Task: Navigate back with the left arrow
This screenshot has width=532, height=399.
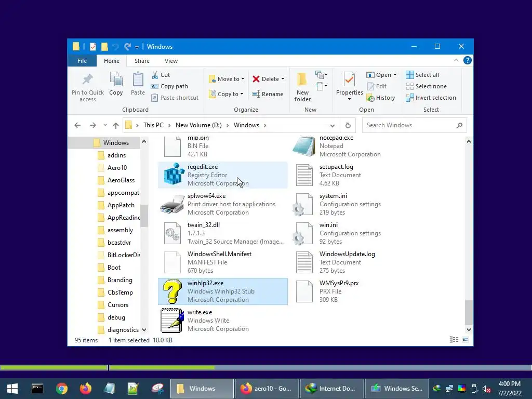Action: pos(77,125)
